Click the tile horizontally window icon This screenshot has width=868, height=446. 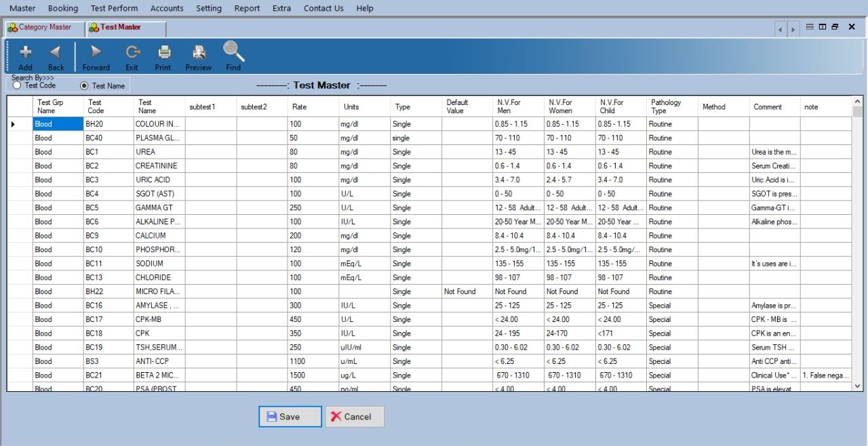[x=810, y=27]
